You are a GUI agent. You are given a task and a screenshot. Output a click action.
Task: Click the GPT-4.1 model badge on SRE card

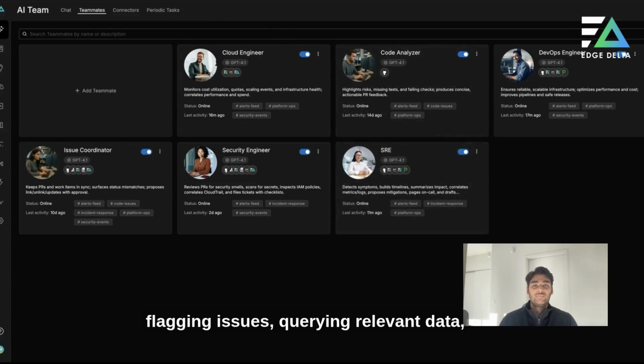[x=394, y=160]
